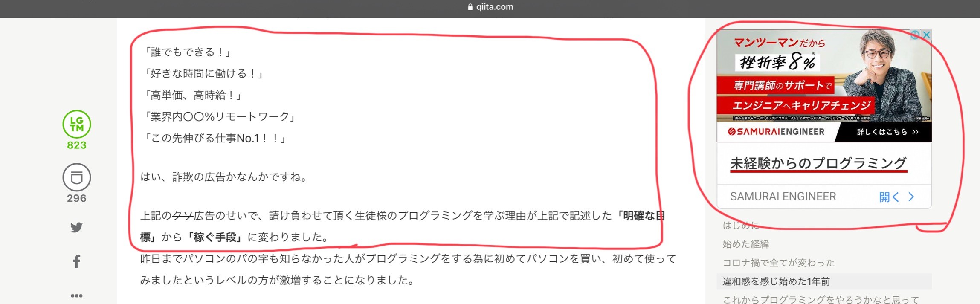Screen dimensions: 980x304
Task: Jump to コロナ禍で全てが変わった section
Action: click(x=779, y=263)
